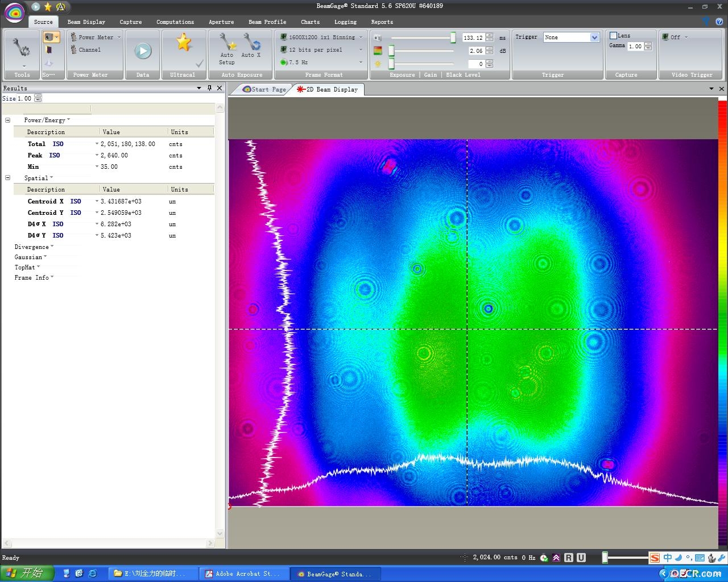Click the exposure camera icon beside the top slider
The height and width of the screenshot is (582, 728).
[x=377, y=38]
